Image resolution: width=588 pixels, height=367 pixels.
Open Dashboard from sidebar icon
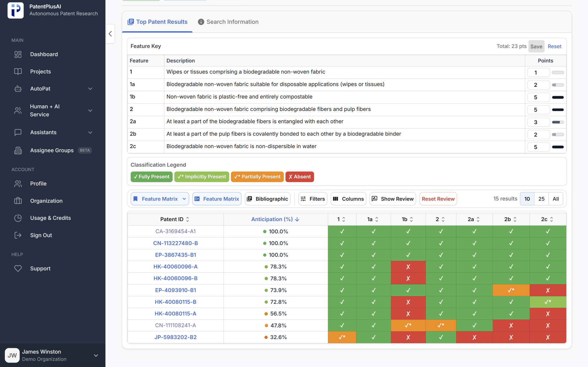tap(18, 54)
